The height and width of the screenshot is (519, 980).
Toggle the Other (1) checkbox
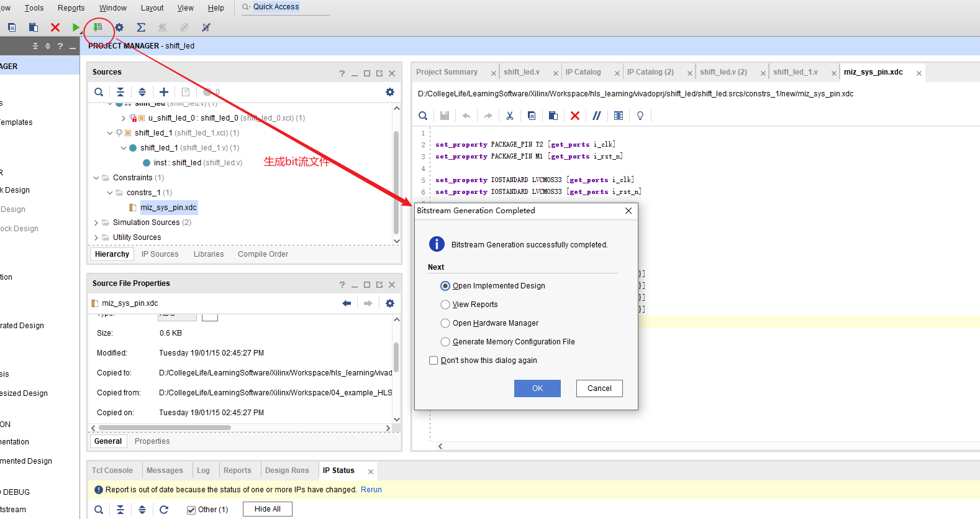point(191,510)
